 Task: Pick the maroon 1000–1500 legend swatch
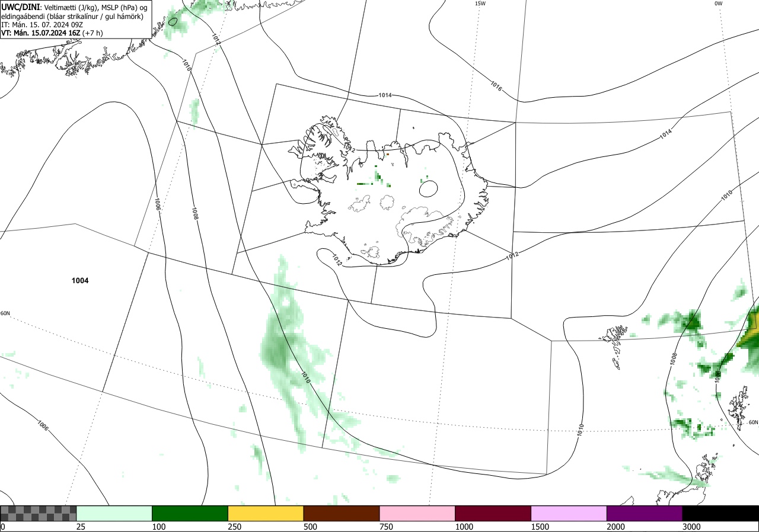pyautogui.click(x=493, y=513)
